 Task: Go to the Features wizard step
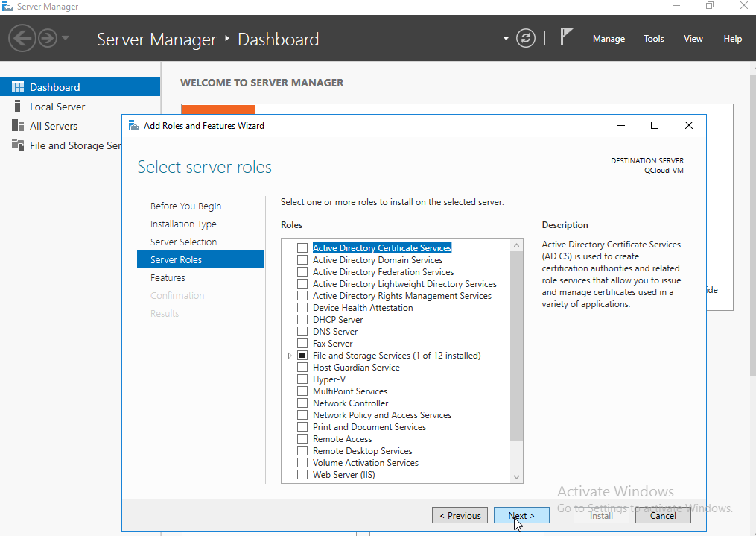(168, 277)
